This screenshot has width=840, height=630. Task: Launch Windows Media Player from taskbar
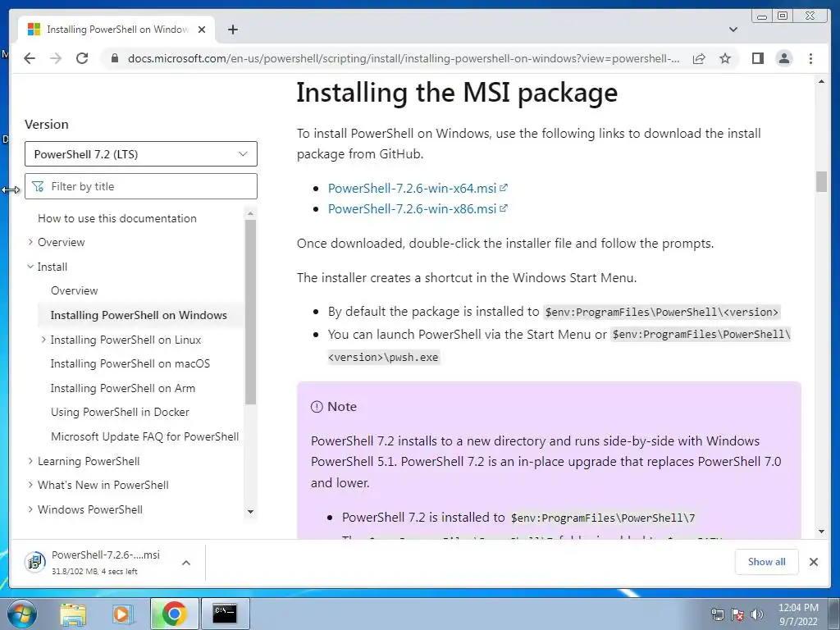pos(123,614)
